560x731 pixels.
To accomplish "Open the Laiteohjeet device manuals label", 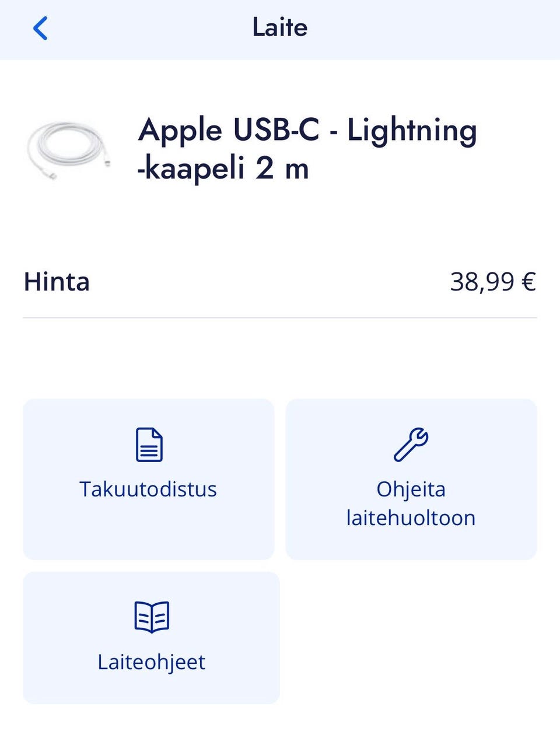I will pyautogui.click(x=152, y=662).
